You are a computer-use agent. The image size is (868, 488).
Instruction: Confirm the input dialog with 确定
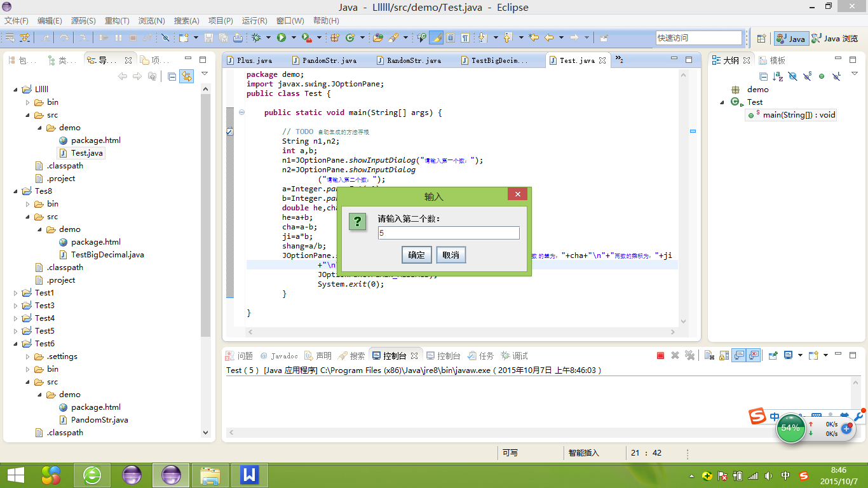click(417, 255)
